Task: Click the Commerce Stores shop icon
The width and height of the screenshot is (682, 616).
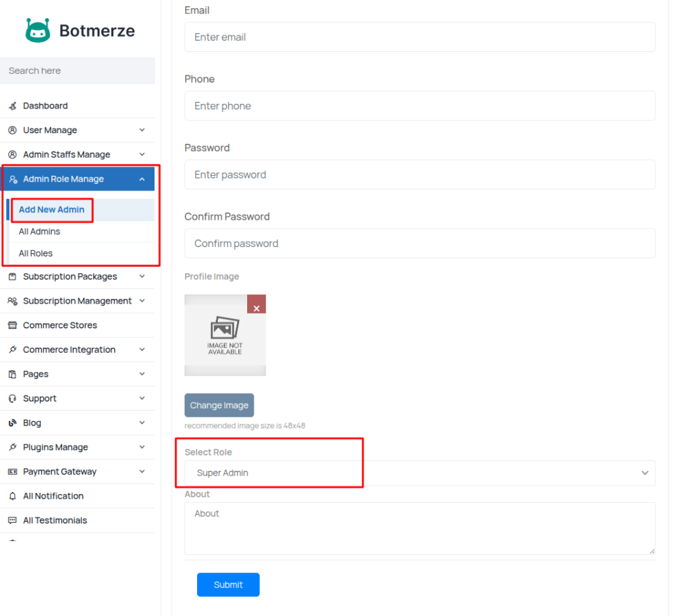Action: (x=12, y=326)
